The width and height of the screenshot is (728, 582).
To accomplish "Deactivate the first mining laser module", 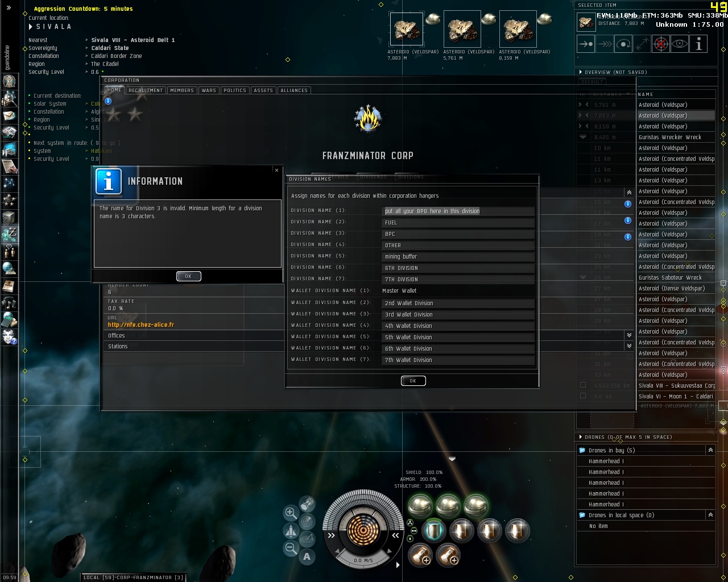I will 420,505.
